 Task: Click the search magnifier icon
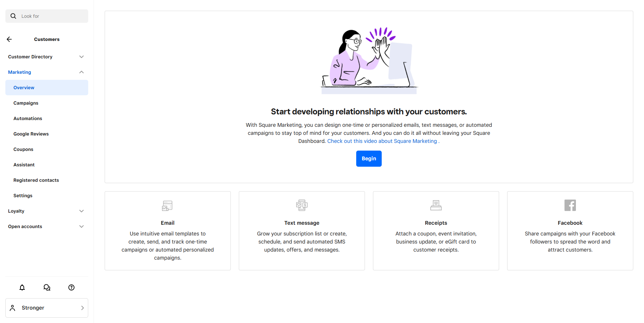(x=13, y=16)
